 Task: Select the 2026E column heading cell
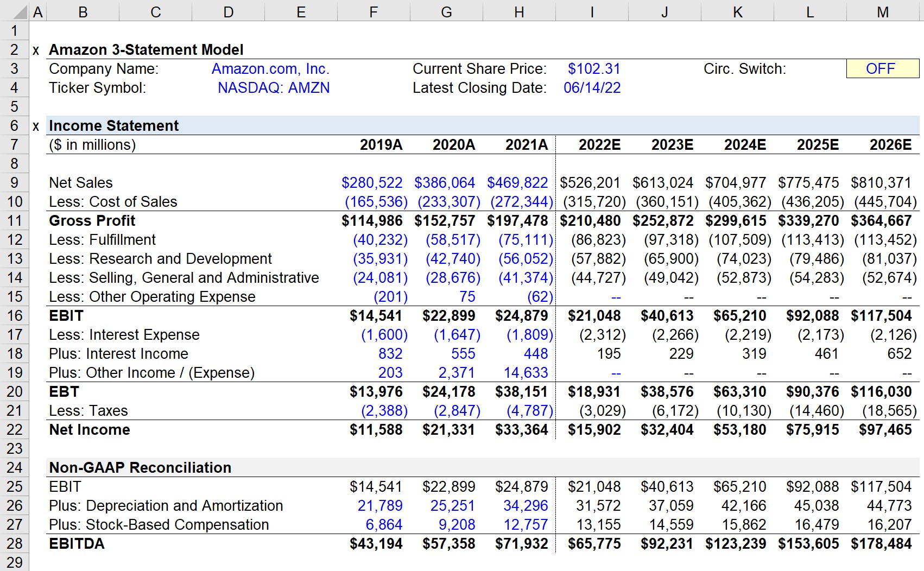pos(890,145)
